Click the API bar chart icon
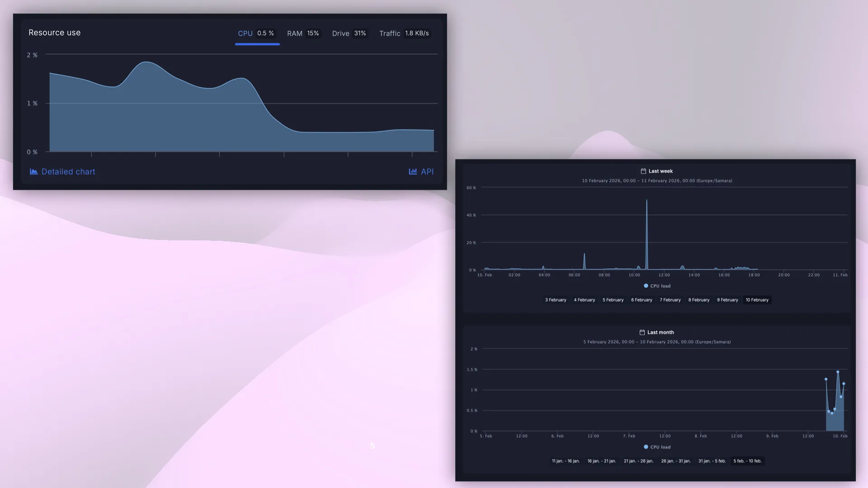 tap(412, 171)
